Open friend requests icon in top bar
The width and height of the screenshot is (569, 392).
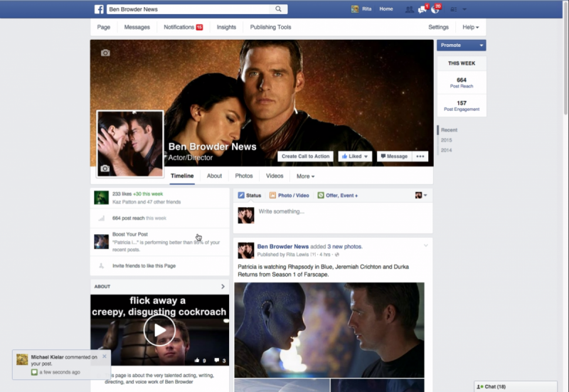[x=410, y=9]
